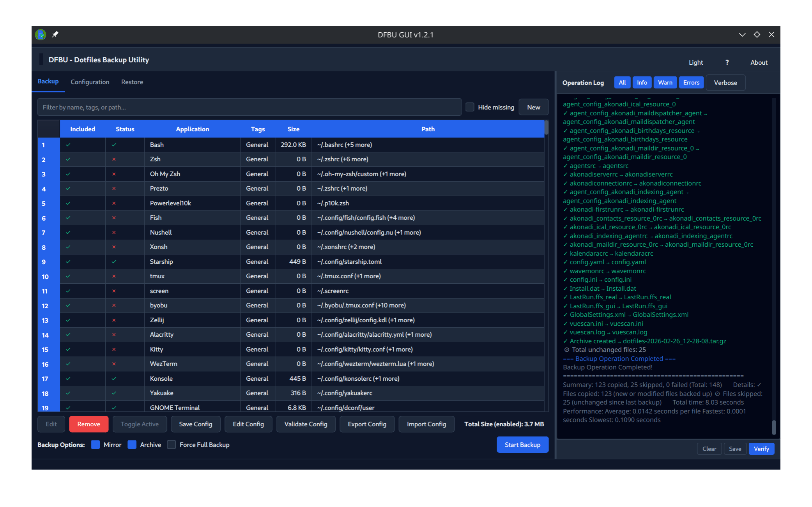Toggle Light theme from the header
Viewport: 812px width, 507px height.
[x=695, y=62]
